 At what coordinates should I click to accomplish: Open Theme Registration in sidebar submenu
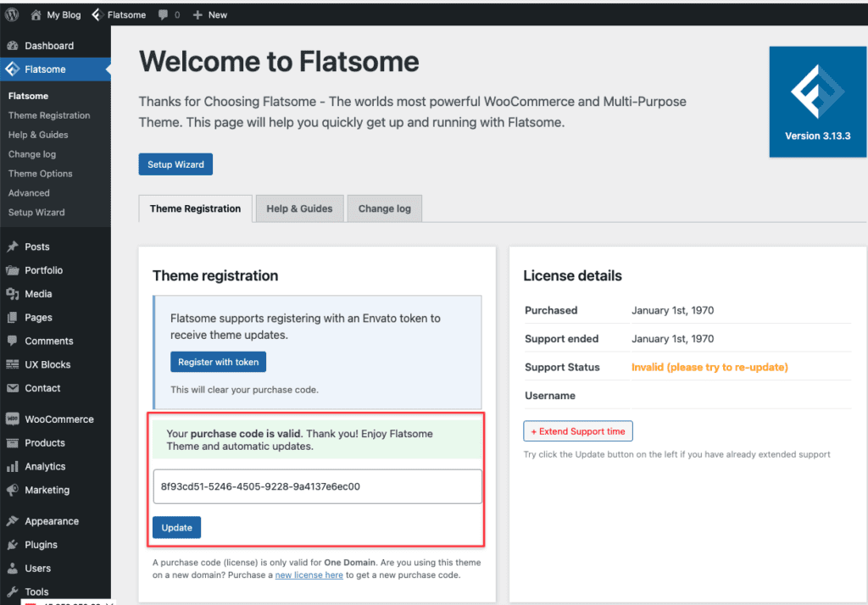coord(49,115)
